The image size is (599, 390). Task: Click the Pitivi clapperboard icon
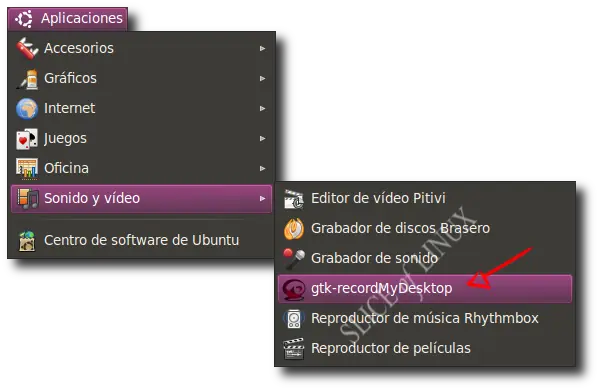pos(294,199)
